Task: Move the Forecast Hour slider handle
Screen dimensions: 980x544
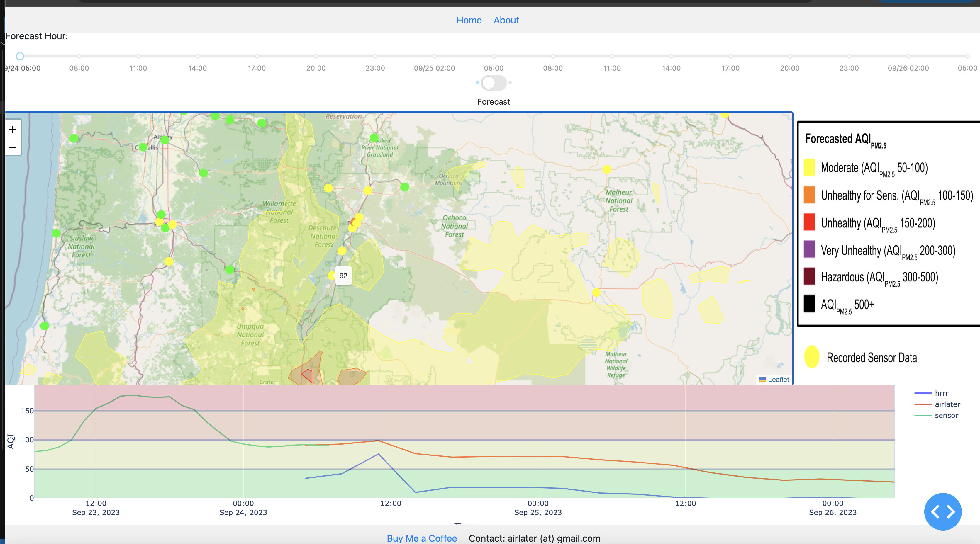Action: coord(20,56)
